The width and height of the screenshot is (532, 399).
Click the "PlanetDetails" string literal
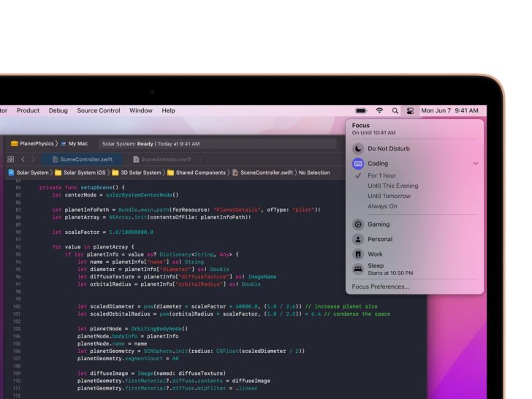(237, 210)
